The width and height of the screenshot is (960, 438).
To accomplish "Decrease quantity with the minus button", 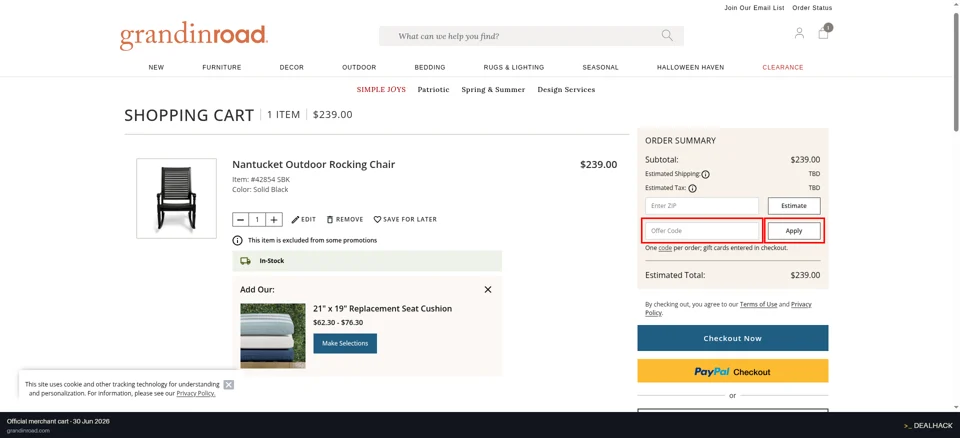I will 241,219.
